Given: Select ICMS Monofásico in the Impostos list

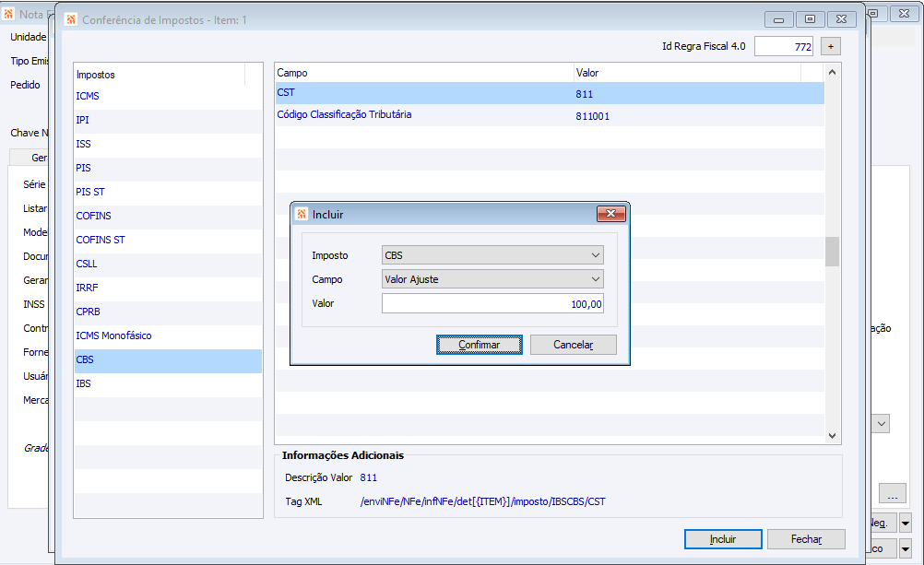Looking at the screenshot, I should tap(168, 335).
